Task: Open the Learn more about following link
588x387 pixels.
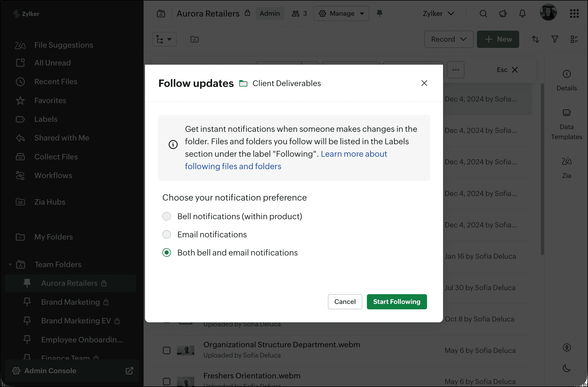Action: 354,154
